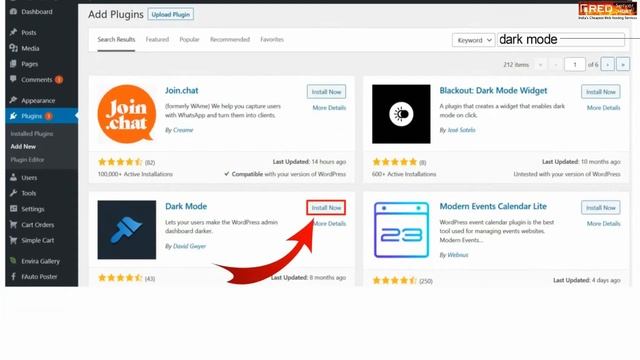Click the Comments bubble icon

pyautogui.click(x=13, y=79)
